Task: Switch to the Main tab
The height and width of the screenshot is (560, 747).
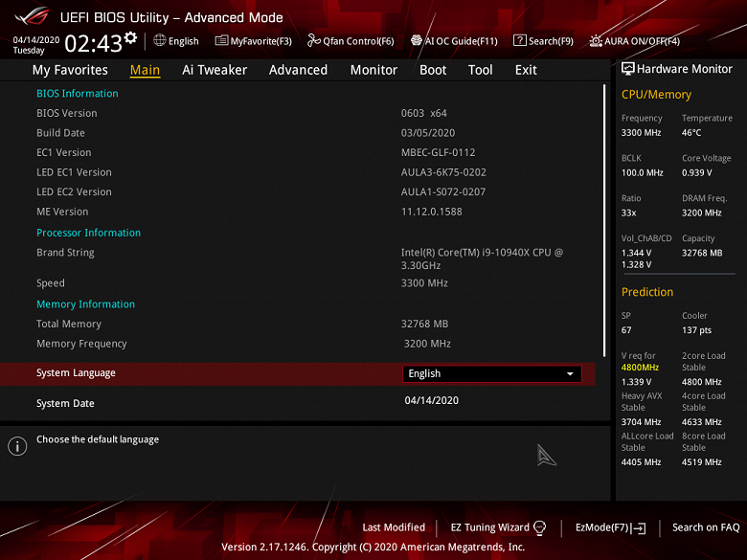Action: (x=145, y=70)
